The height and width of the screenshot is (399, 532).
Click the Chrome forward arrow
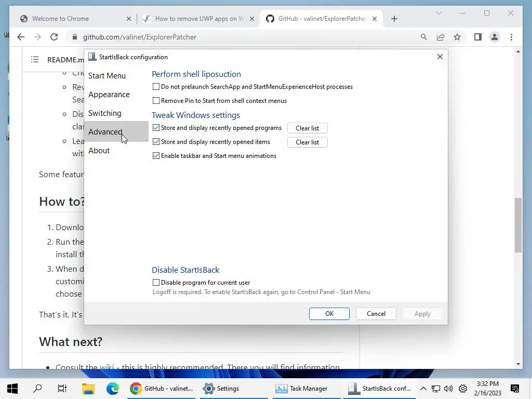(37, 37)
